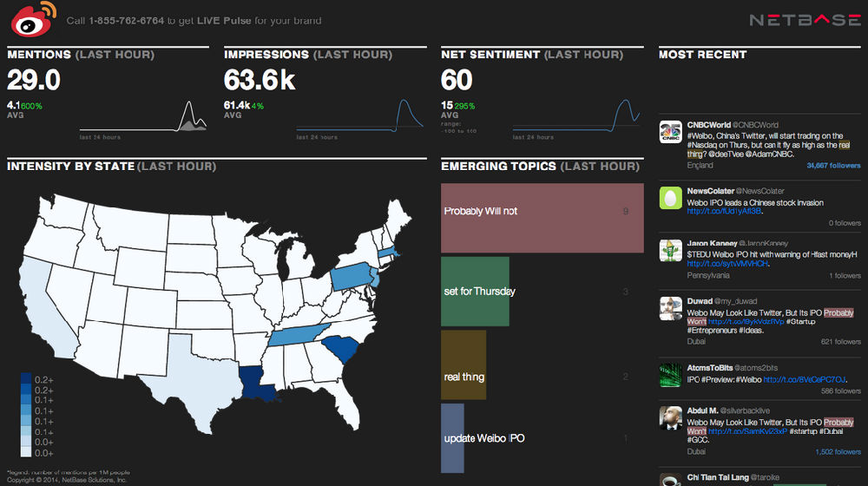
Task: Select Tennessee on the intensity map
Action: click(299, 334)
